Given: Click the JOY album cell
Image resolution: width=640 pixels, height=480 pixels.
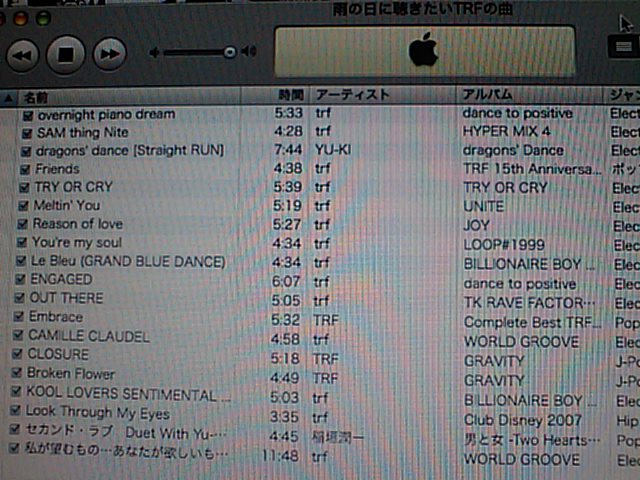Looking at the screenshot, I should (477, 226).
